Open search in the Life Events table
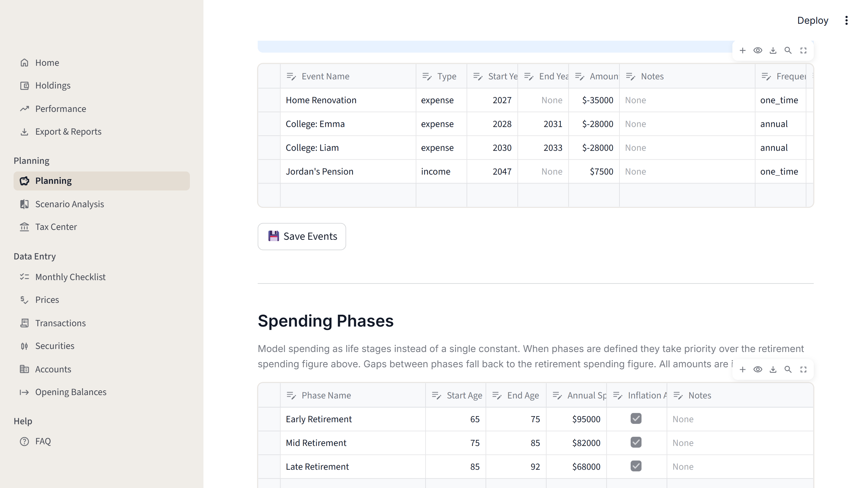 coord(788,50)
